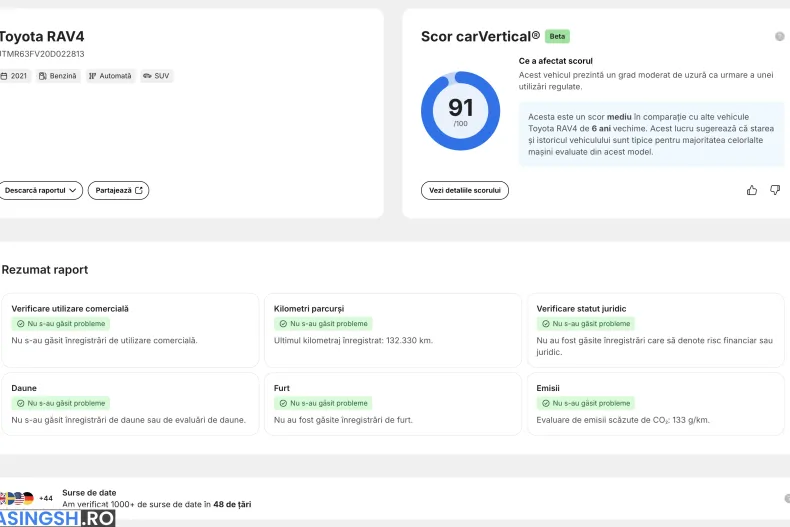Viewport: 790px width, 527px height.
Task: Open the Kilometri parcurși summary card
Action: point(393,330)
